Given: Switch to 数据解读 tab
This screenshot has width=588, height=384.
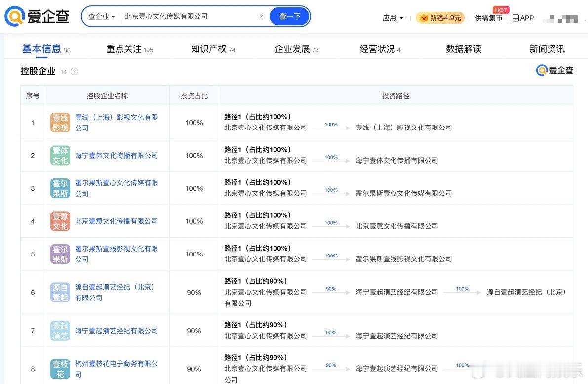Looking at the screenshot, I should (x=464, y=49).
